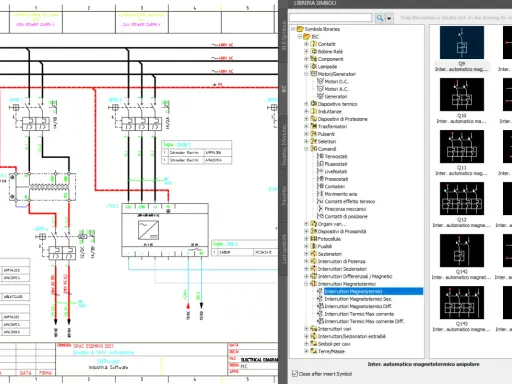Expand the Trasformatori category

(306, 126)
